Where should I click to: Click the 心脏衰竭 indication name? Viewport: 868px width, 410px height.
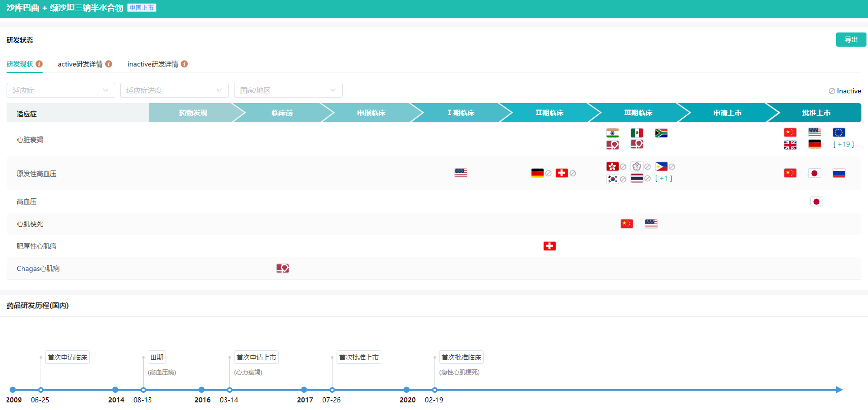click(30, 140)
